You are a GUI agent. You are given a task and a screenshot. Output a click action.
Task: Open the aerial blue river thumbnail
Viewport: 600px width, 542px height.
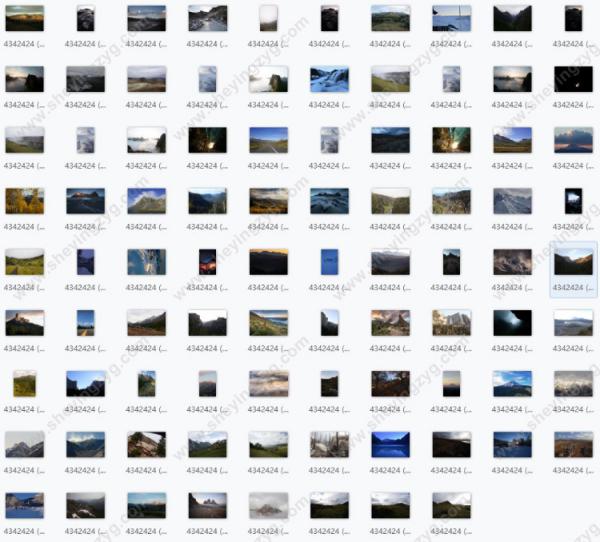click(146, 262)
